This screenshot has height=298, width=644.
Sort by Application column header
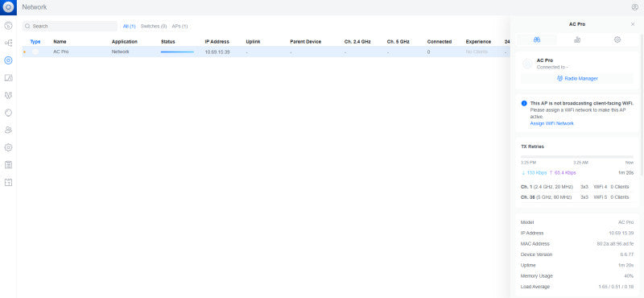tap(125, 42)
